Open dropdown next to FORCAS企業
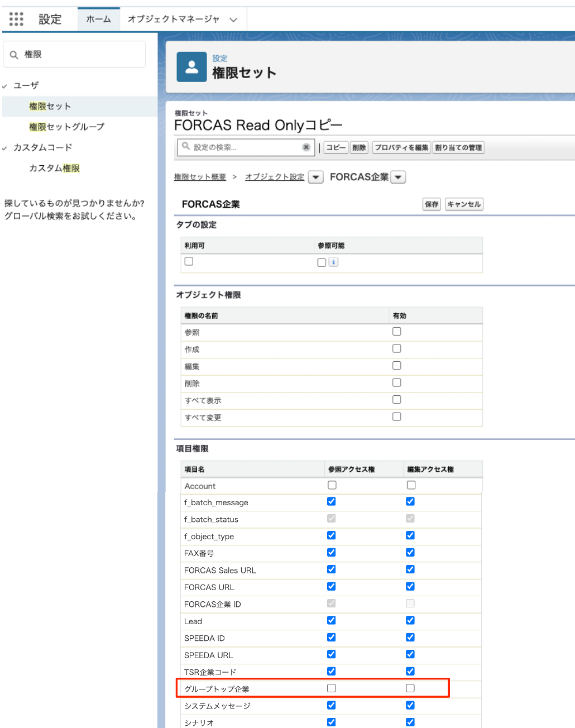Screen dimensions: 575x728 (398, 178)
